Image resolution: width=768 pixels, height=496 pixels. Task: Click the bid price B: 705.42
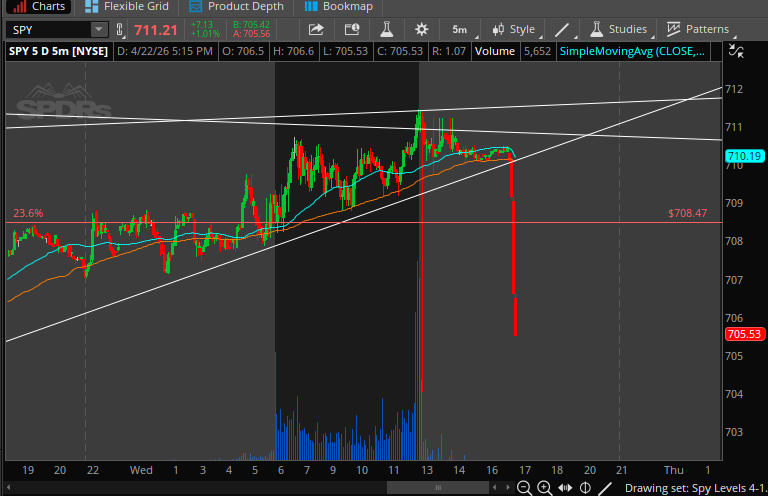tap(251, 25)
